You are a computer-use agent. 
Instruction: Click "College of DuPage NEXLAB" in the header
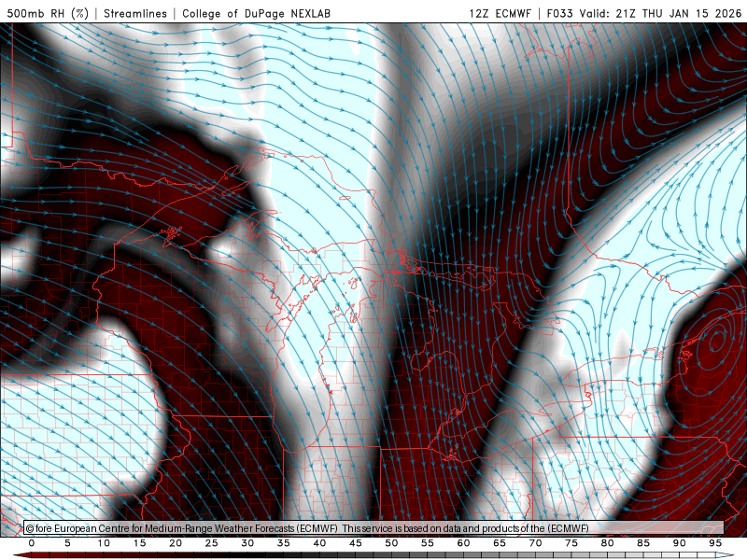[256, 13]
